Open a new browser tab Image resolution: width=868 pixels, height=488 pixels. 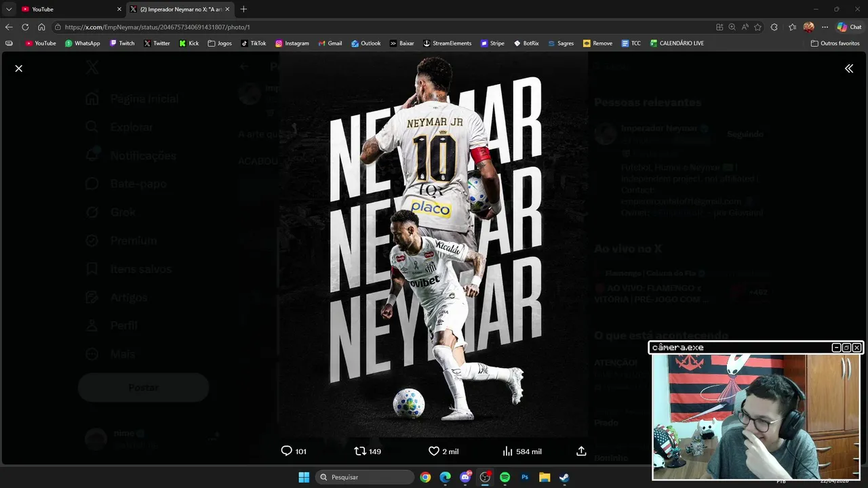pyautogui.click(x=243, y=9)
